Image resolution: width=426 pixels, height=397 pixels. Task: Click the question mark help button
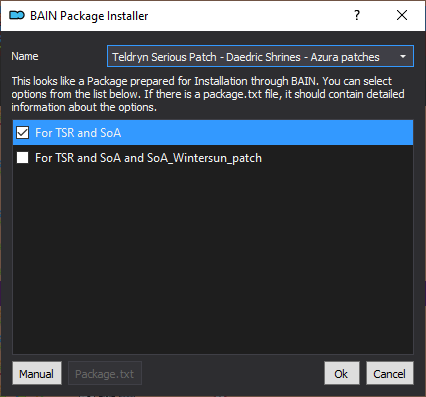357,15
